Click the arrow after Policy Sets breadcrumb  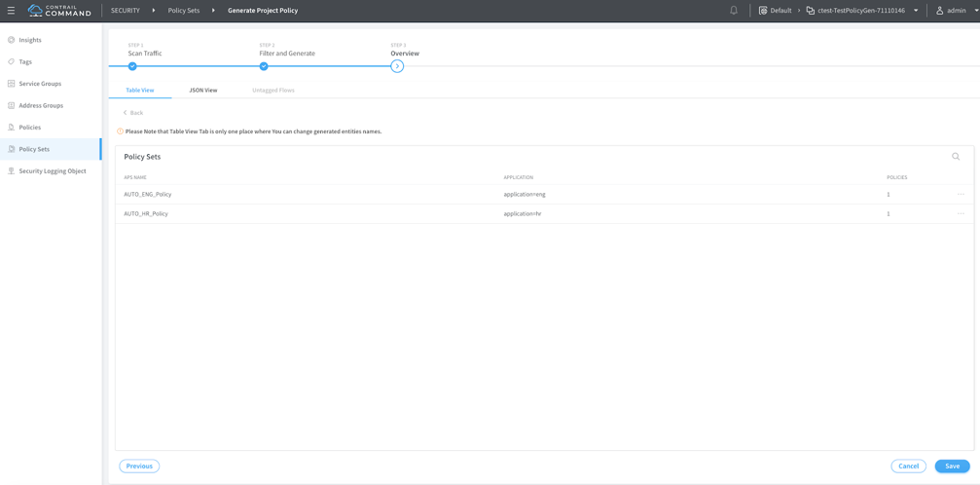(213, 11)
